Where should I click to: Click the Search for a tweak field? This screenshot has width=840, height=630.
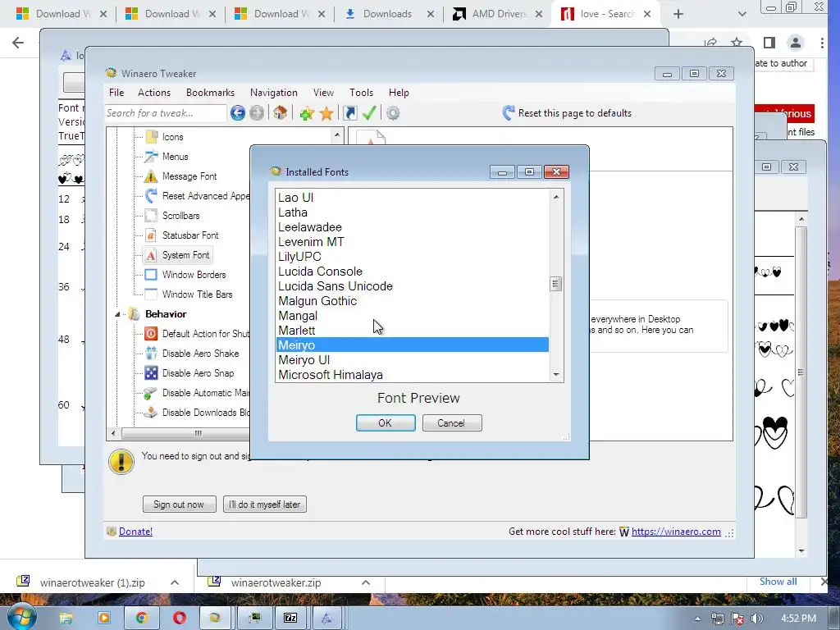point(166,113)
